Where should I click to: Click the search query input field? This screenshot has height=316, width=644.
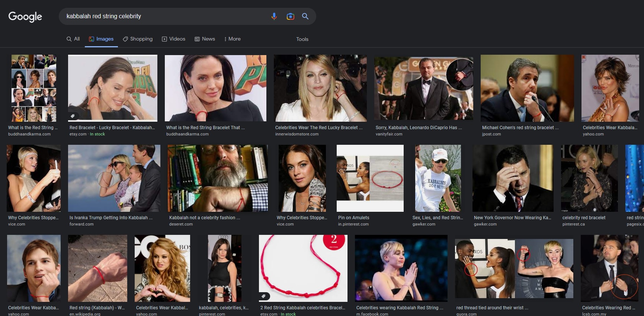[164, 16]
